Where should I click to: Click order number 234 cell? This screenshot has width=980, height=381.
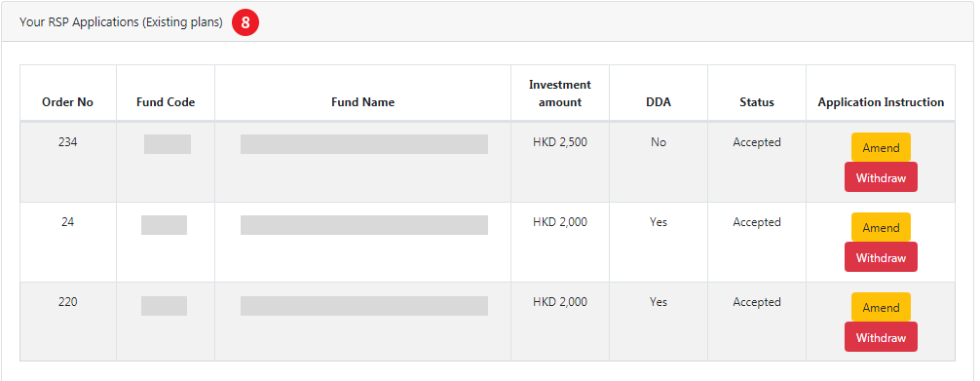[x=67, y=142]
